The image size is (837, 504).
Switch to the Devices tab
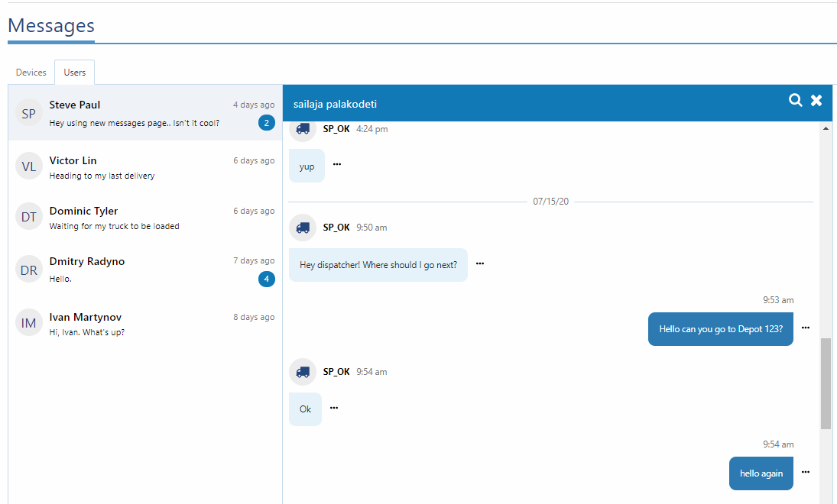[31, 72]
